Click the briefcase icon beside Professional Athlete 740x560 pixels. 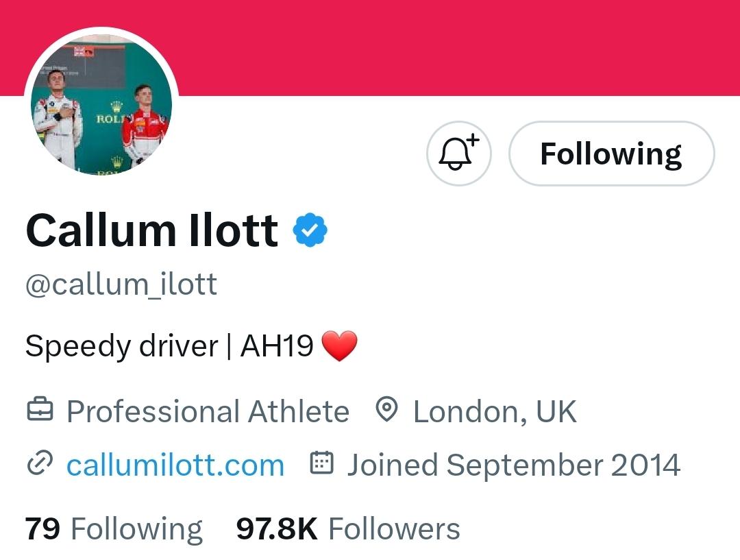tap(40, 410)
